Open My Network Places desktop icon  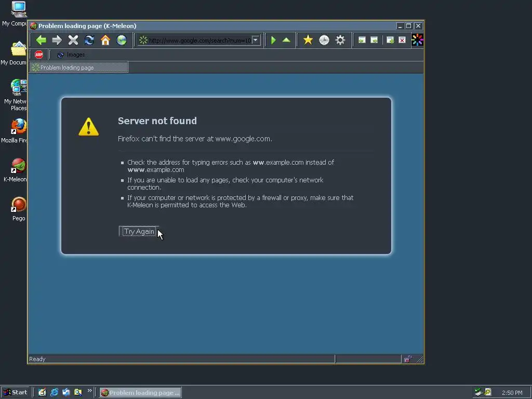[x=18, y=95]
